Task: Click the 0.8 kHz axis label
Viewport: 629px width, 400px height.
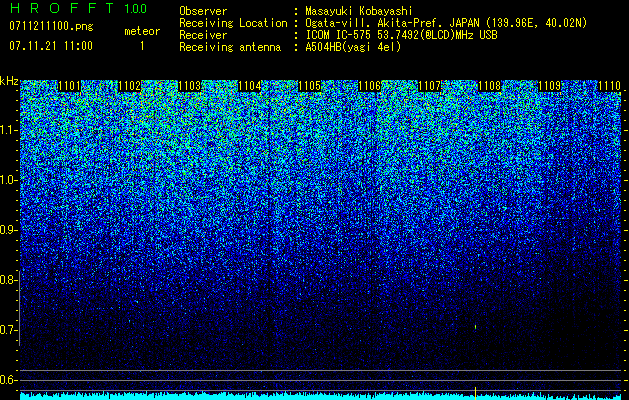Action: [8, 280]
